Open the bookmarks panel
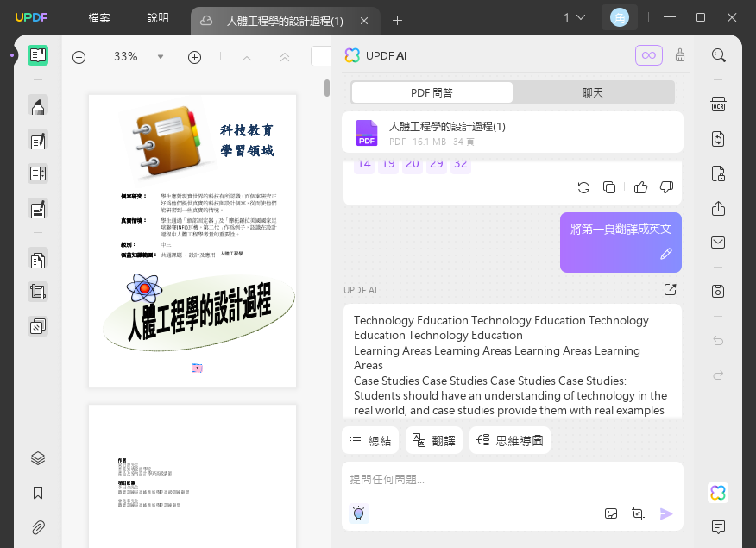756x548 pixels. pyautogui.click(x=38, y=493)
